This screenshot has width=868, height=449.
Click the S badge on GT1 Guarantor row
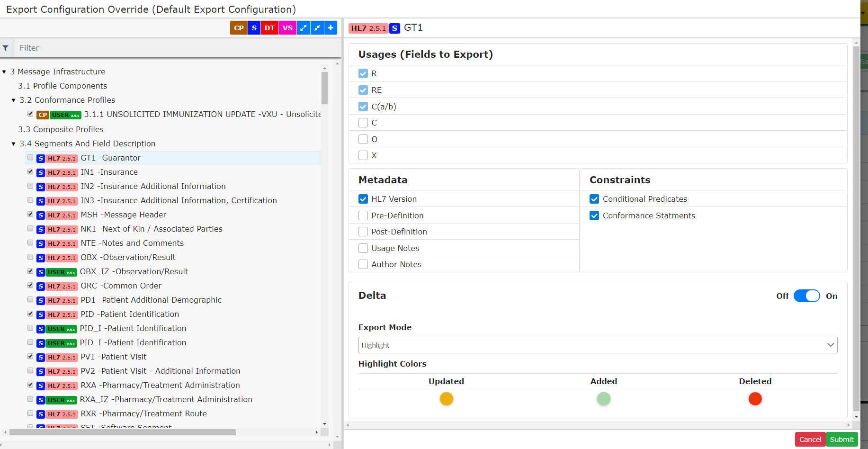point(41,158)
